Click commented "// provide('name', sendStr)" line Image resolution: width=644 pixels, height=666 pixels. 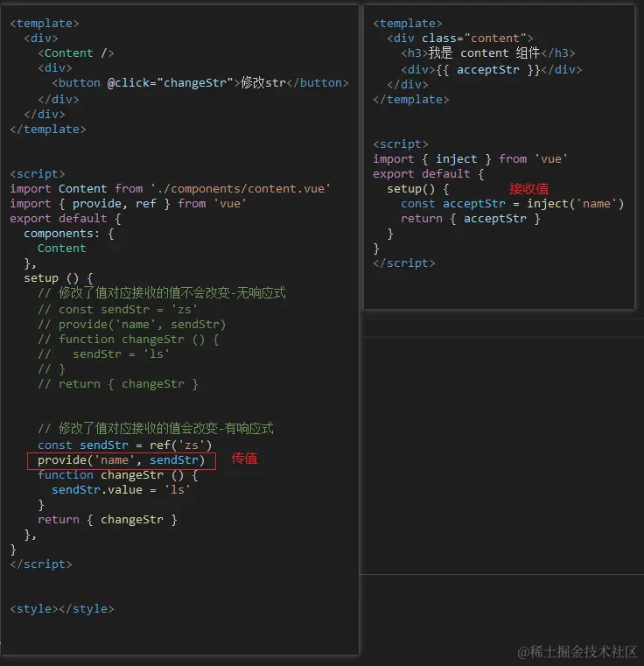click(132, 325)
